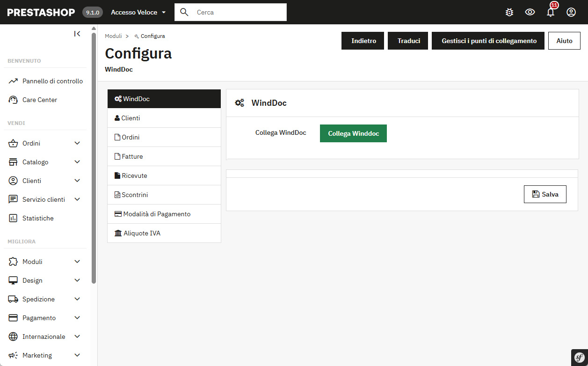The width and height of the screenshot is (588, 366).
Task: Click the PrestaShop logo
Action: coord(41,13)
